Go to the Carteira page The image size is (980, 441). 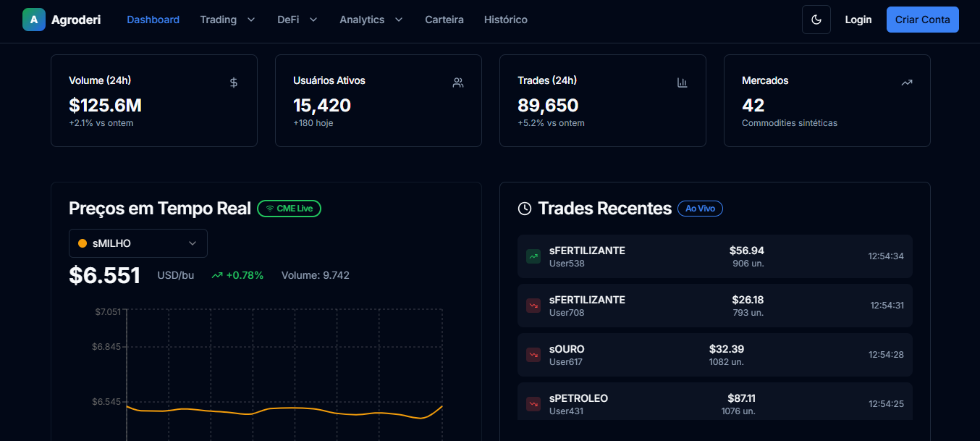444,20
